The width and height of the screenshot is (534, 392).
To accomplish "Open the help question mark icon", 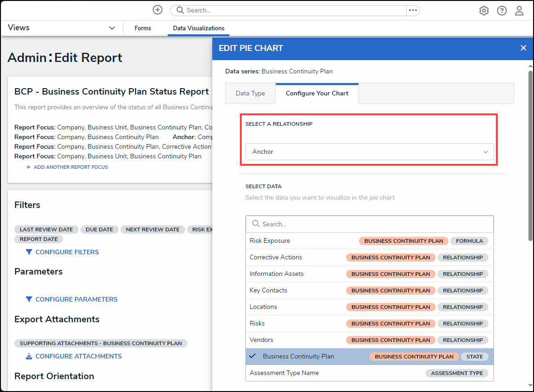I will click(x=502, y=11).
